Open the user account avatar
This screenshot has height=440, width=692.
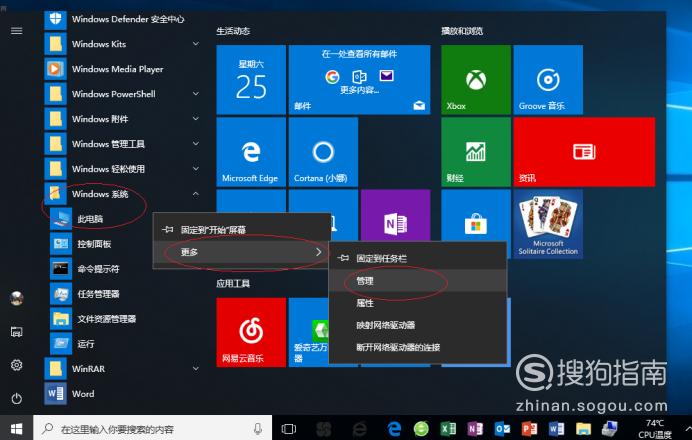tap(16, 298)
